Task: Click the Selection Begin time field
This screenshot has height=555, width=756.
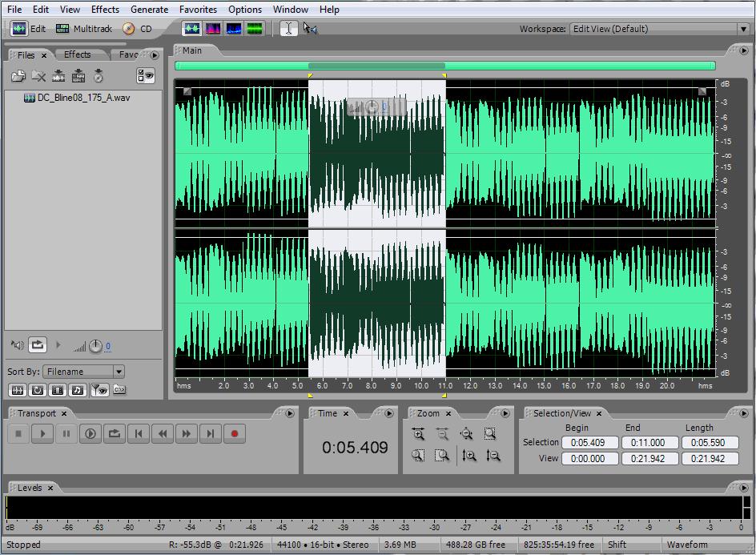Action: click(x=589, y=442)
